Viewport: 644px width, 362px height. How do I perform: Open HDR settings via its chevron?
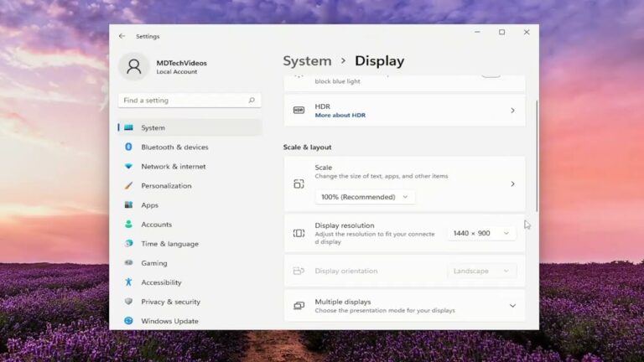tap(512, 111)
